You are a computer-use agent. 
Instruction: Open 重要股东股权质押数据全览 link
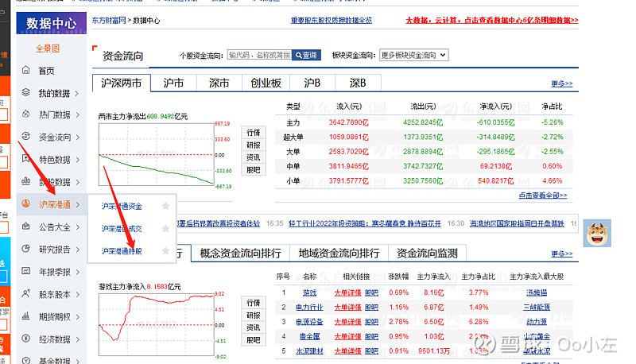coord(331,20)
